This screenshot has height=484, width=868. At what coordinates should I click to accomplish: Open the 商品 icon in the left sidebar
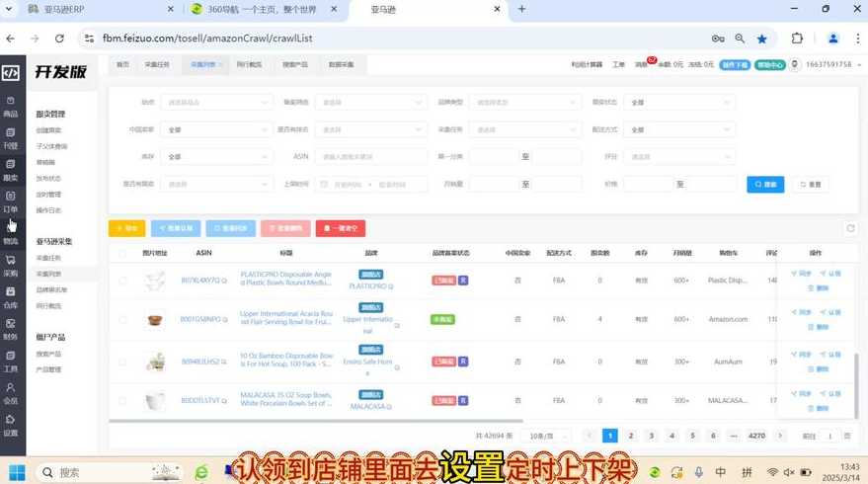(11, 107)
